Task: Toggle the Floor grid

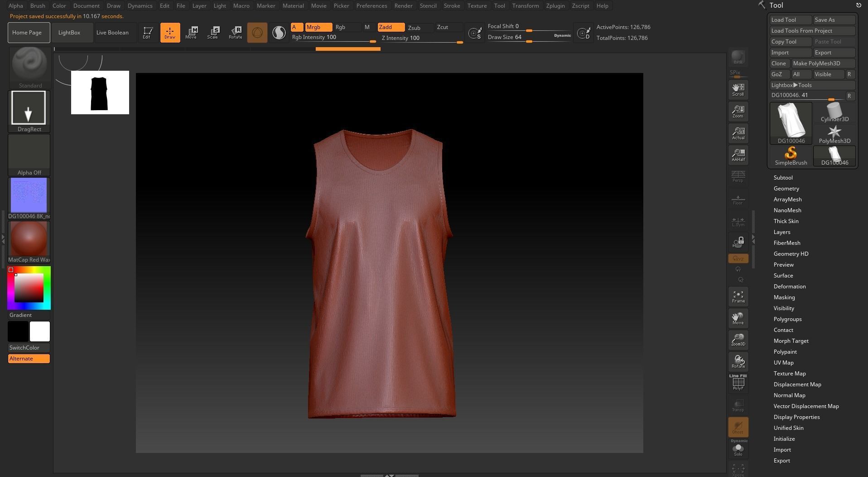Action: point(738,200)
